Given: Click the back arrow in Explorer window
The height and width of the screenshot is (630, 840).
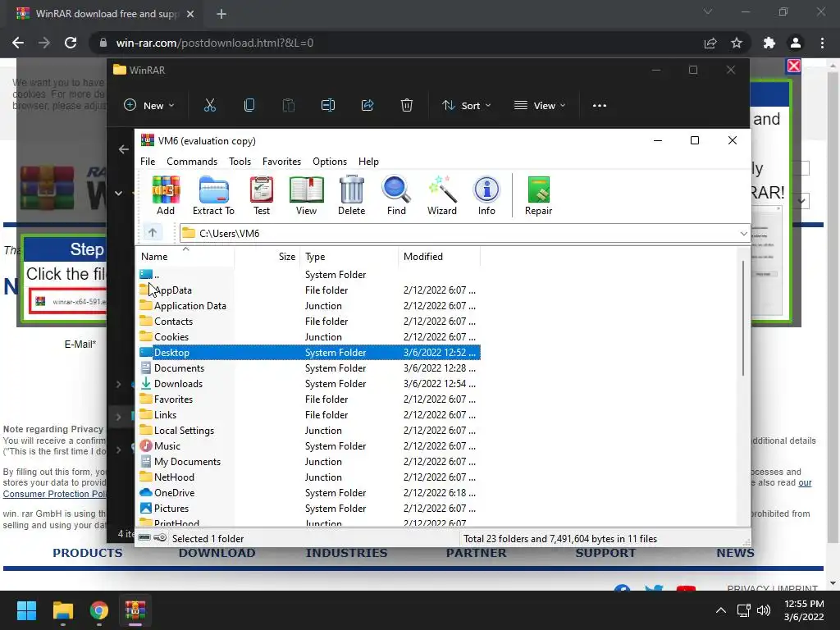Looking at the screenshot, I should click(x=124, y=149).
